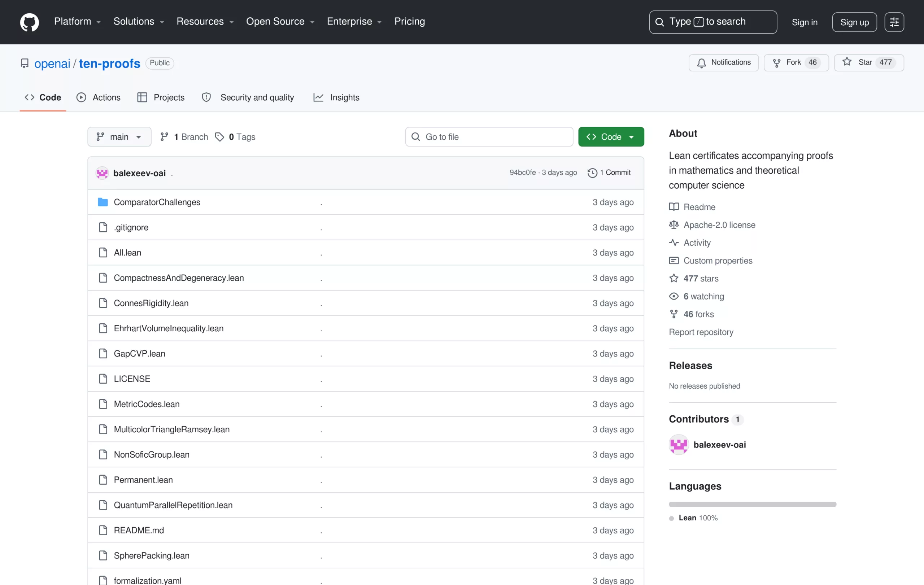Image resolution: width=924 pixels, height=585 pixels.
Task: Open GapCVP.lean file
Action: [140, 354]
